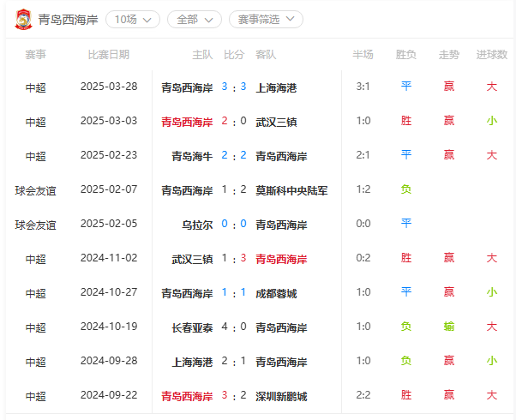This screenshot has width=516, height=420.
Task: Click 武汉三镇 away team in 2025-03-03 row
Action: pos(276,122)
